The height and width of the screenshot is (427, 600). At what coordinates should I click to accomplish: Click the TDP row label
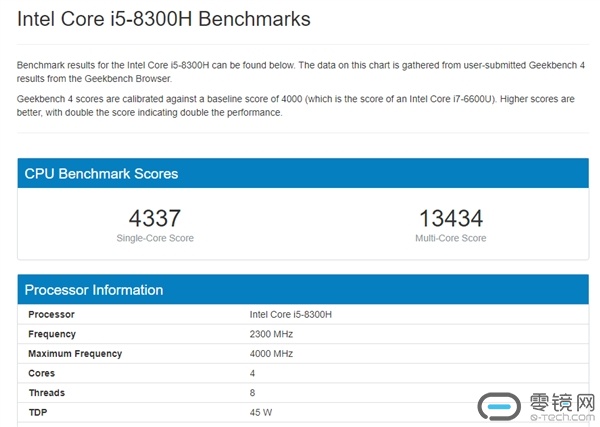(x=37, y=412)
